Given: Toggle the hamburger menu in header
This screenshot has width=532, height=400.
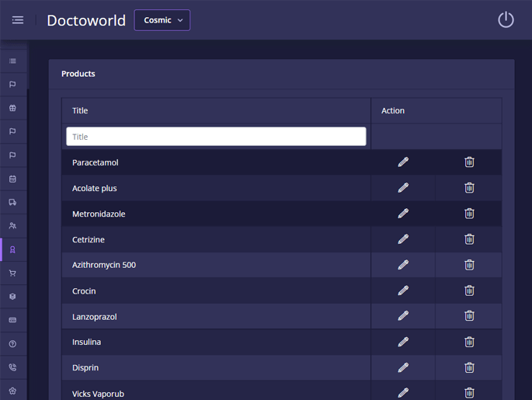Looking at the screenshot, I should [18, 20].
